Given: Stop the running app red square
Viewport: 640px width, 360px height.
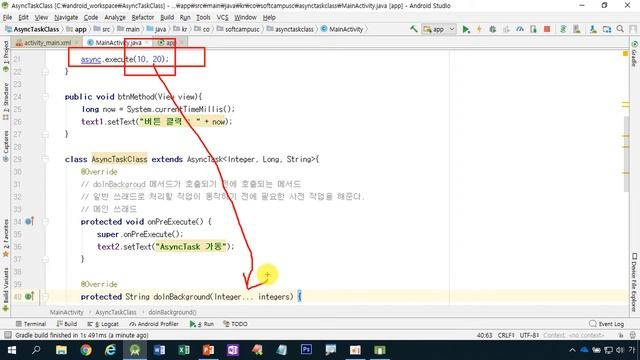Looking at the screenshot, I should (x=547, y=29).
